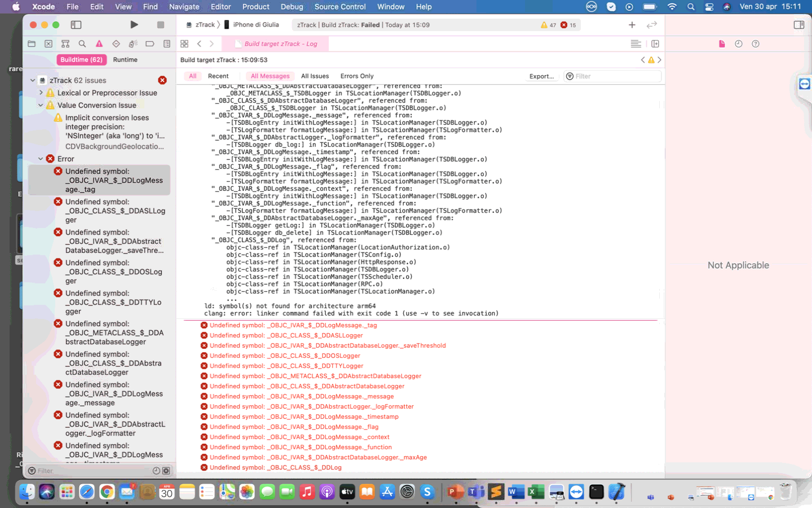Switch to the All Messages tab
812x508 pixels.
pos(270,76)
